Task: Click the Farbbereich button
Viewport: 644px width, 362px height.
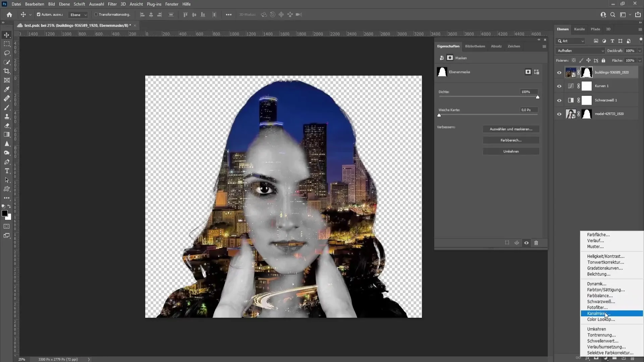Action: point(511,140)
